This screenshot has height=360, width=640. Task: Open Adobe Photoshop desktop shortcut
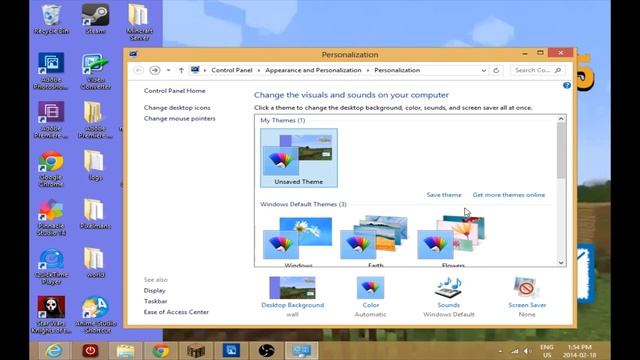point(51,71)
